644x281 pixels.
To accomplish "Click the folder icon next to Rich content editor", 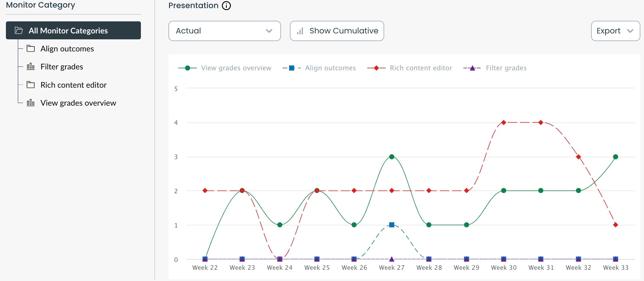I will pyautogui.click(x=31, y=85).
